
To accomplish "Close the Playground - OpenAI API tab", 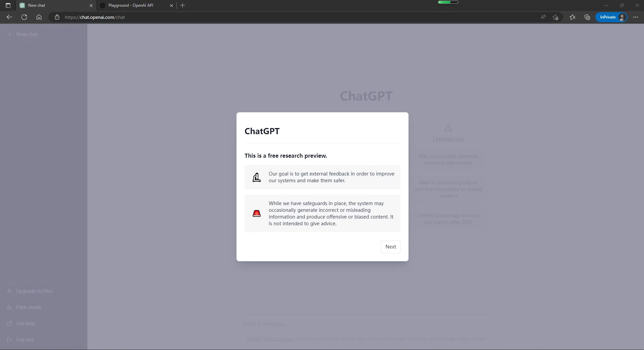I will coord(172,5).
